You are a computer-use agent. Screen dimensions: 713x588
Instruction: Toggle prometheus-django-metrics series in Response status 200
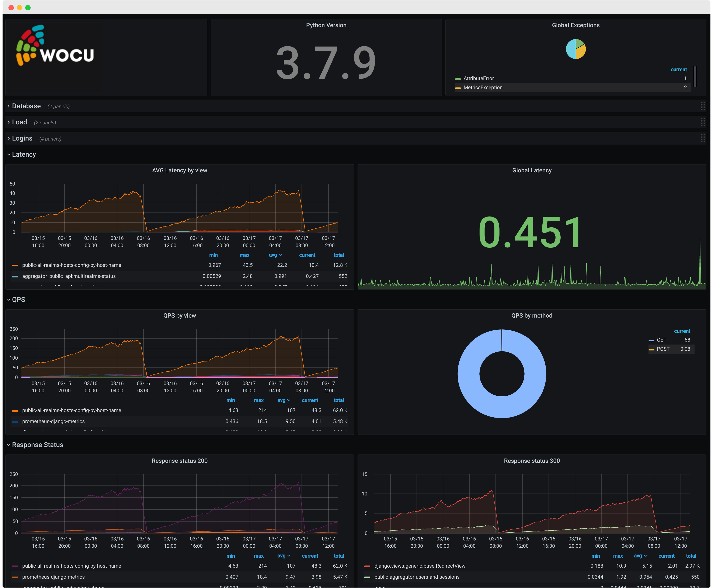(x=53, y=577)
